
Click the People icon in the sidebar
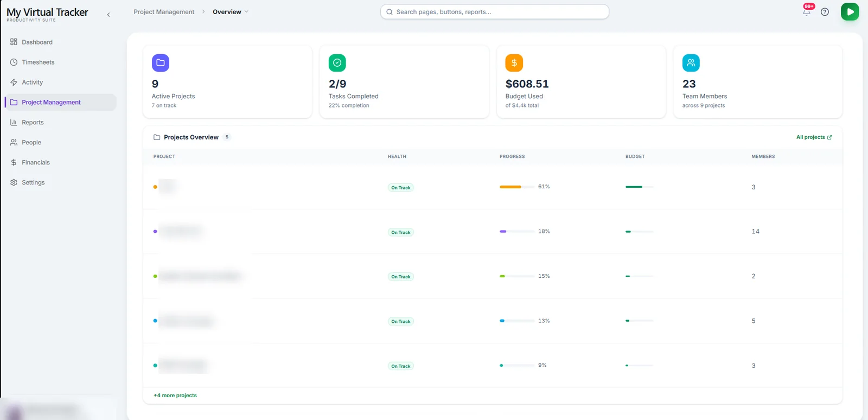14,142
